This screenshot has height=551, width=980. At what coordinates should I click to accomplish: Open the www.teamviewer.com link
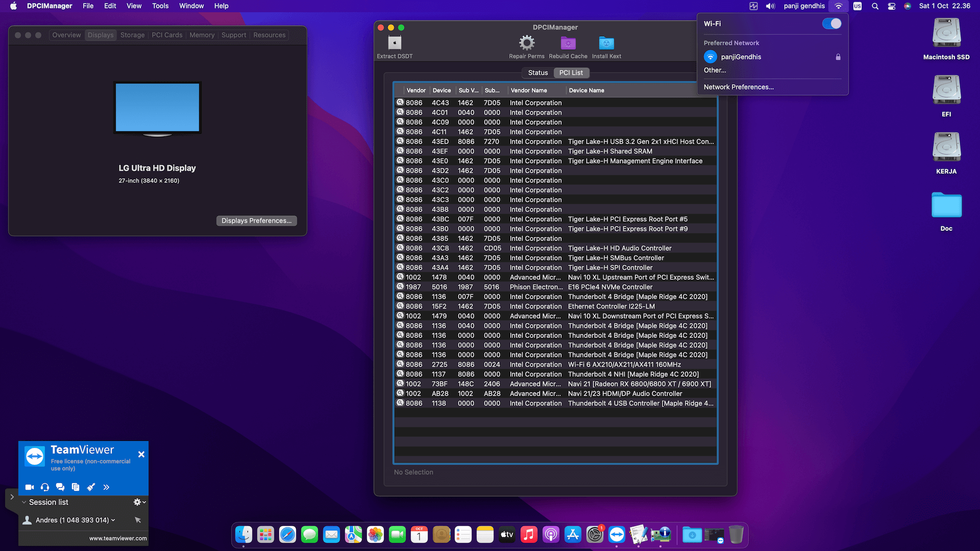(118, 538)
